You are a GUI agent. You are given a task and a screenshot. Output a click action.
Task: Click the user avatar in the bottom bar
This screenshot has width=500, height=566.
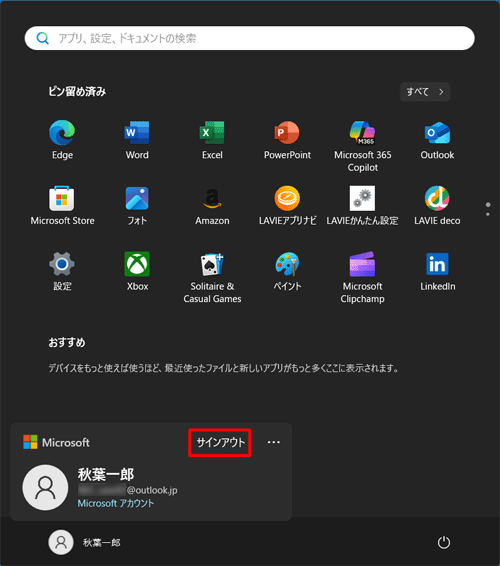point(61,542)
